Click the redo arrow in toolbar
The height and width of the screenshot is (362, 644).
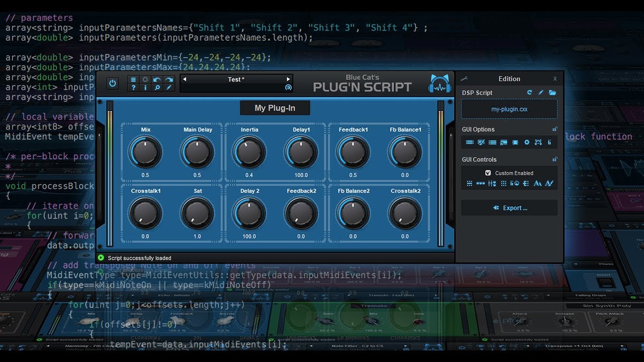coord(169,79)
